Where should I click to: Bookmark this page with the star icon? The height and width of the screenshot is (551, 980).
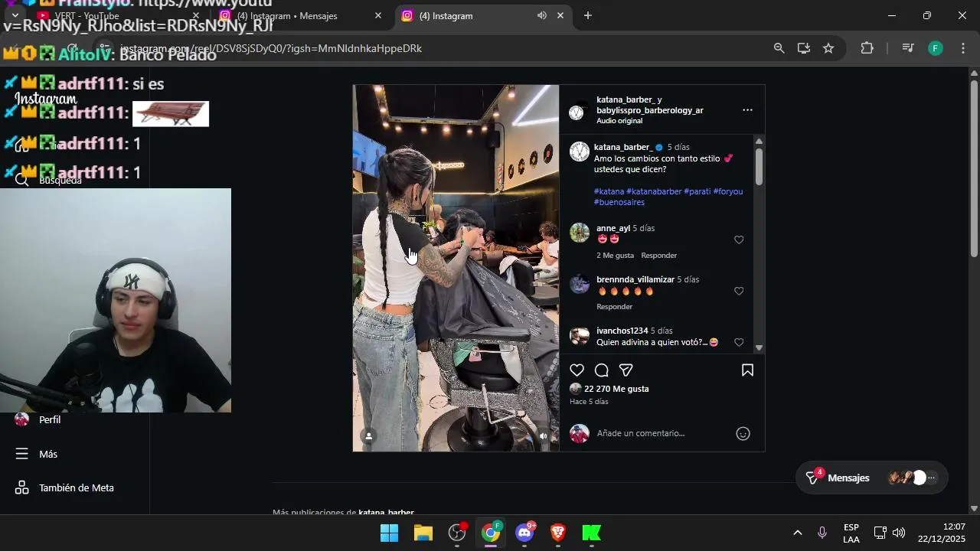[x=828, y=48]
